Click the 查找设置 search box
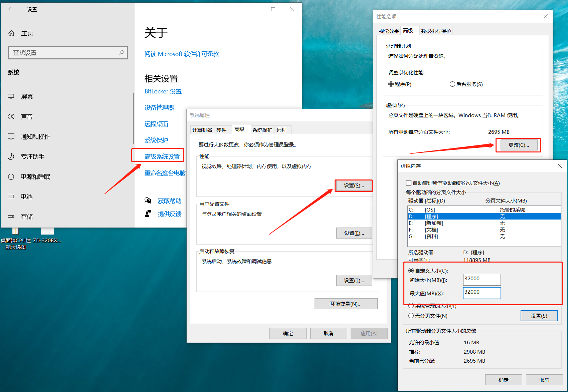The image size is (568, 392). 68,52
